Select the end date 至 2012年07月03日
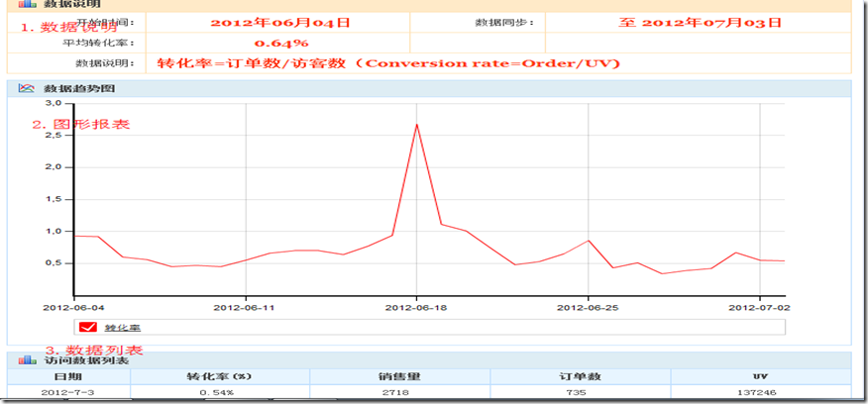The image size is (868, 404). pos(700,23)
